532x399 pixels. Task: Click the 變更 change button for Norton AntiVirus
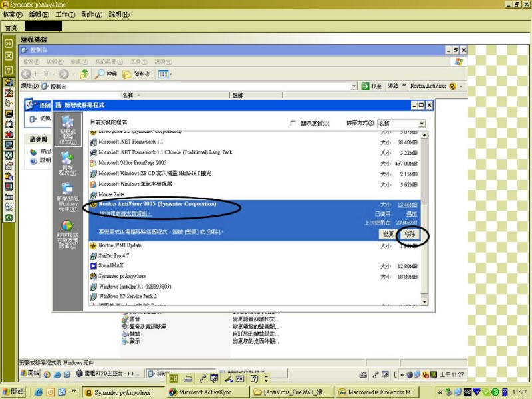pyautogui.click(x=388, y=234)
